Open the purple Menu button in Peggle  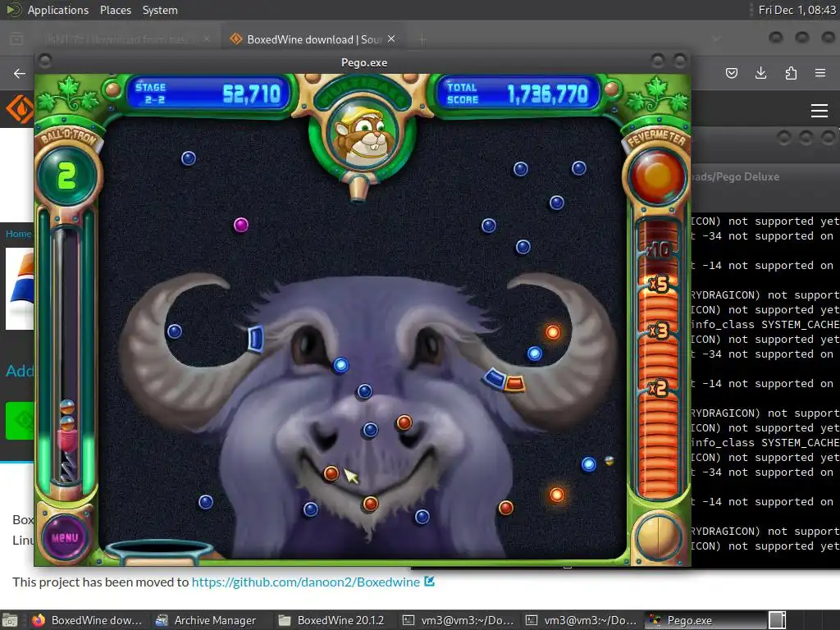coord(65,537)
